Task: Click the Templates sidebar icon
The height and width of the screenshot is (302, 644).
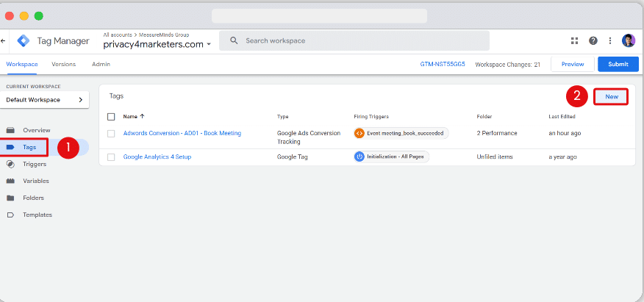Action: tap(11, 215)
